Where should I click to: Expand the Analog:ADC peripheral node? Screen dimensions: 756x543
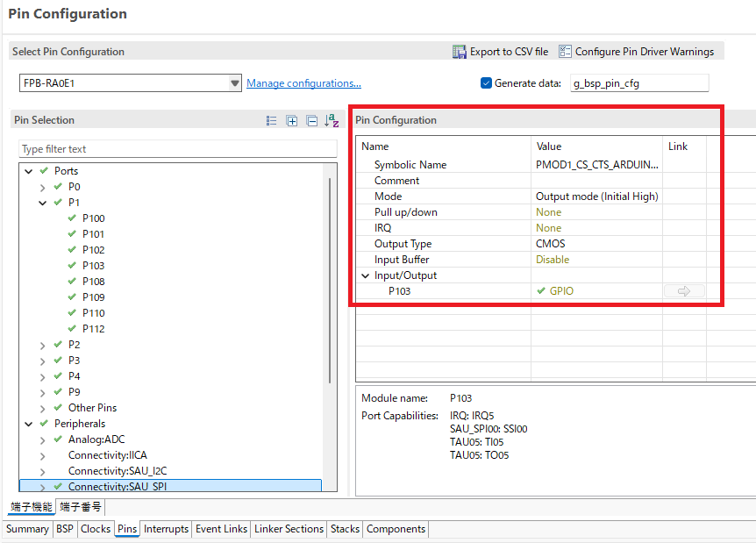coord(42,439)
